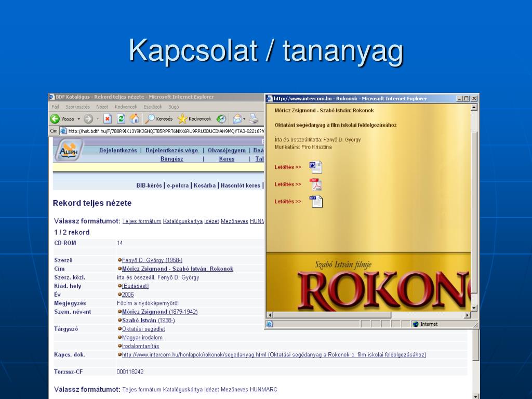Image resolution: width=532 pixels, height=399 pixels.
Task: Click the first Letöltés >> link (Word)
Action: point(288,167)
